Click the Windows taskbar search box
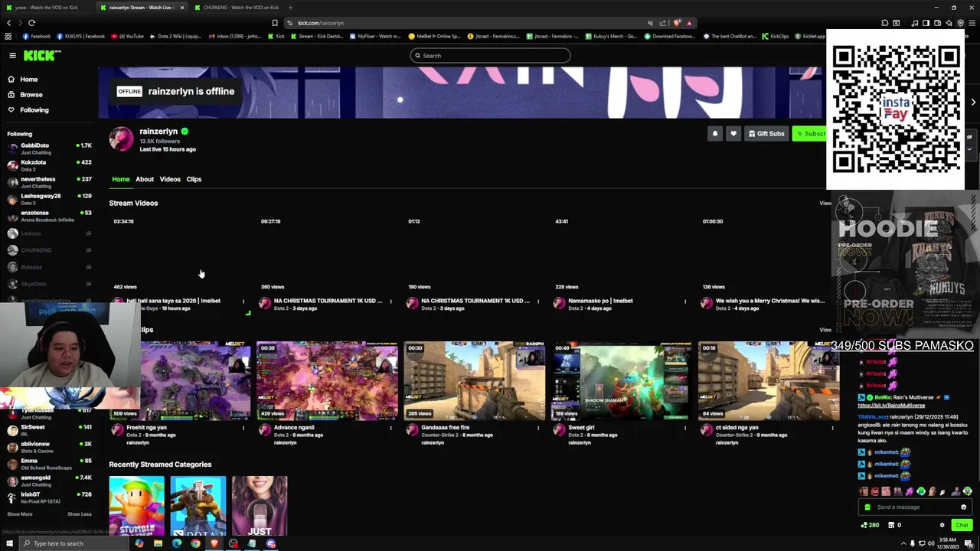 pos(75,543)
